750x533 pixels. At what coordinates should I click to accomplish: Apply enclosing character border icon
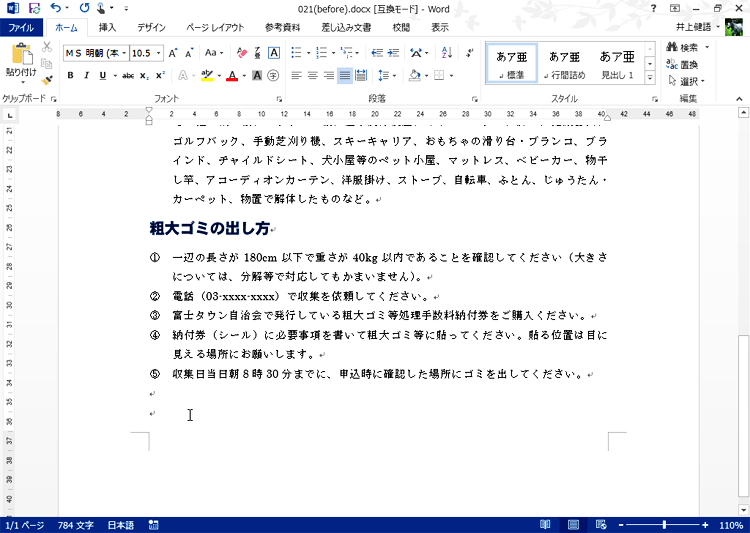[274, 53]
